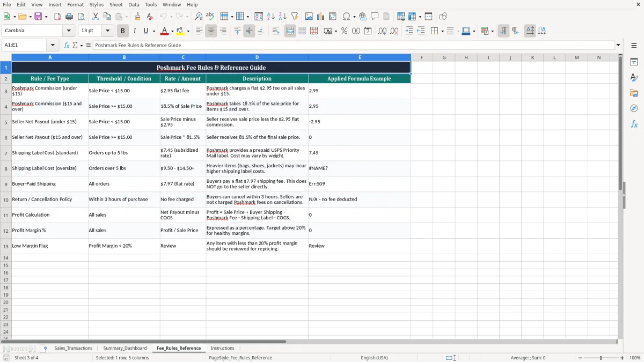The height and width of the screenshot is (362, 644).
Task: Click the formula input line
Action: (354, 45)
